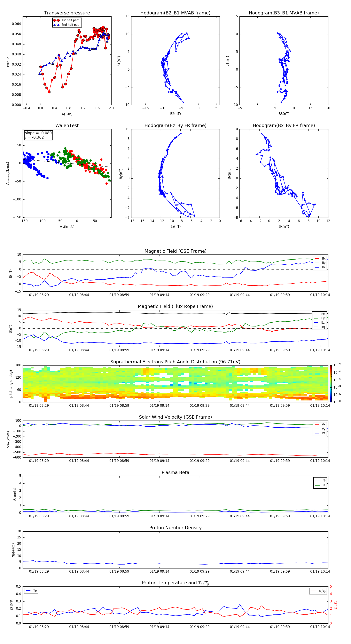The height and width of the screenshot is (644, 351).
Task: Click '01/19 08:29' tick under Plasma Beta
Action: 39,516
